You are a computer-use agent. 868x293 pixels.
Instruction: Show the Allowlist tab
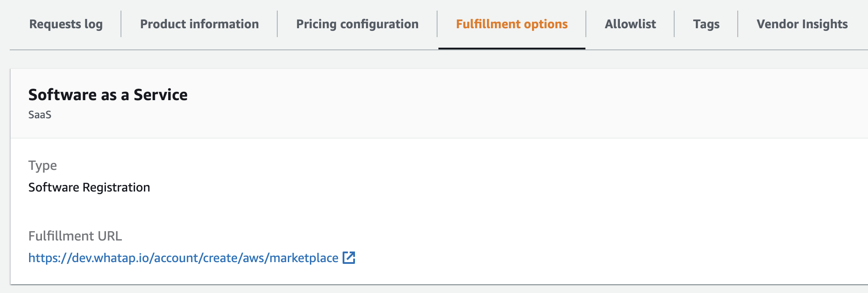[x=630, y=24]
